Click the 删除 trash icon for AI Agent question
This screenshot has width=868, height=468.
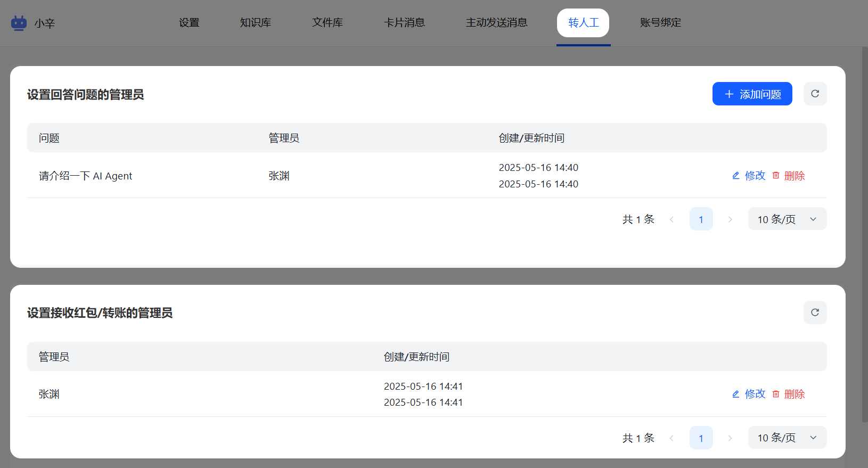[776, 176]
